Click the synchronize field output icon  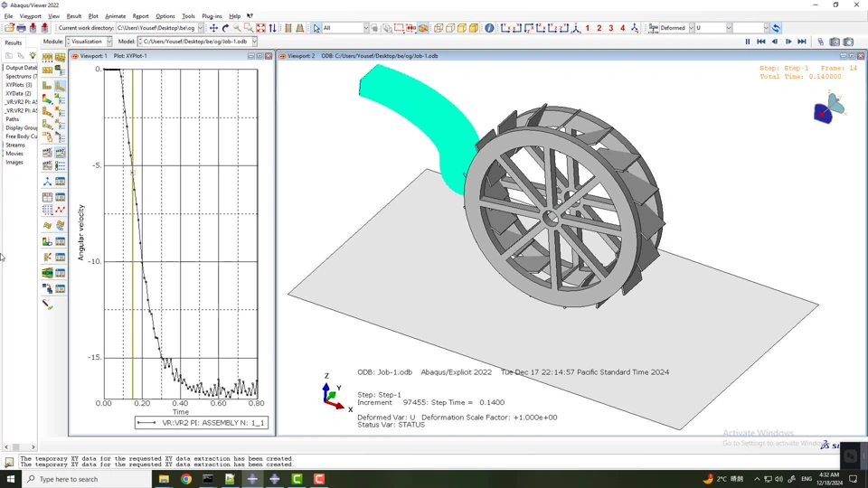pyautogui.click(x=776, y=28)
